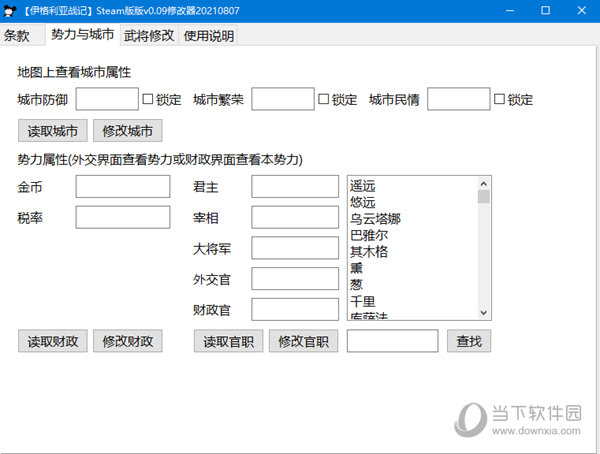
Task: Click the 读取官职 button
Action: 228,341
